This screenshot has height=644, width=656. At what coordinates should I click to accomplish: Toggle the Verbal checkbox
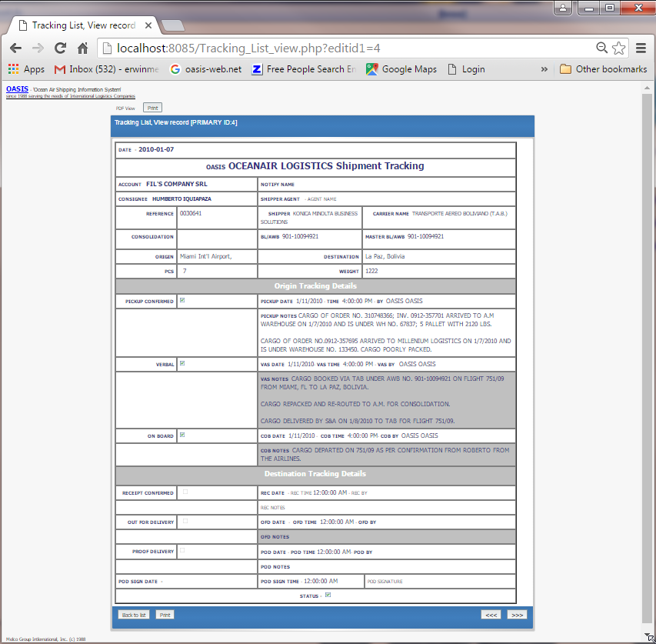(x=182, y=364)
